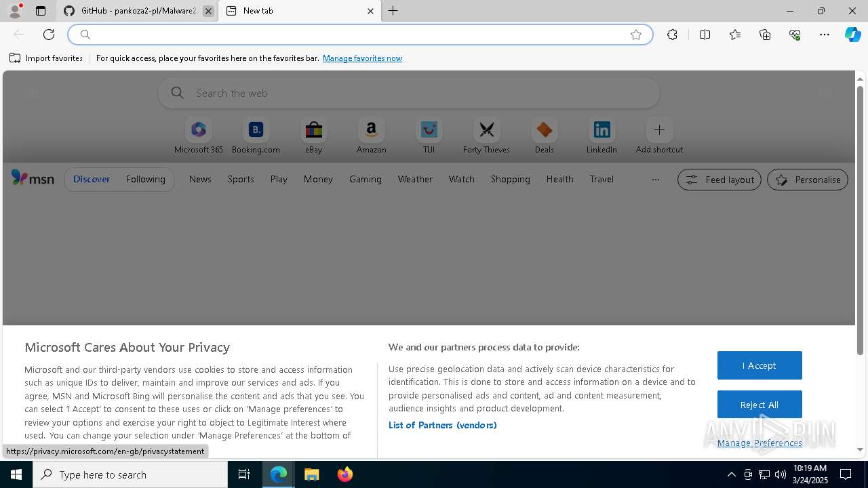The width and height of the screenshot is (868, 488).
Task: Open Forty Thieves shortcut
Action: [486, 136]
